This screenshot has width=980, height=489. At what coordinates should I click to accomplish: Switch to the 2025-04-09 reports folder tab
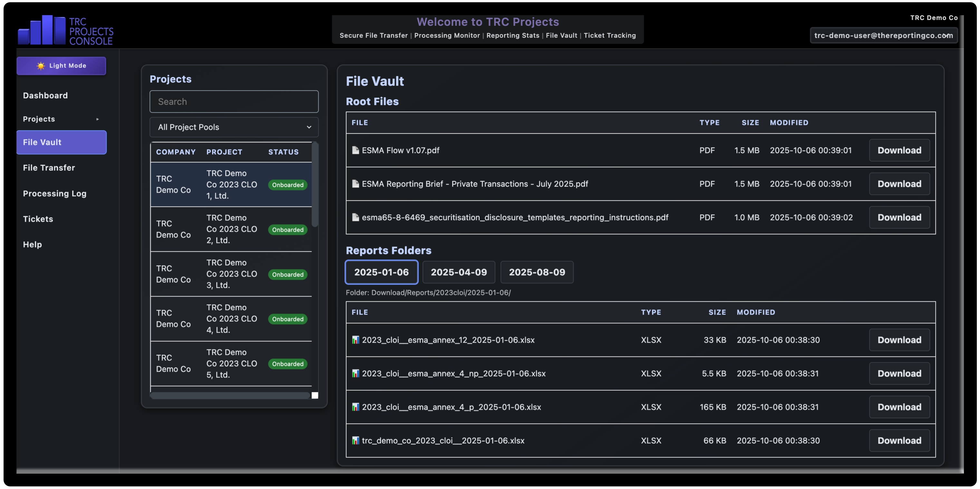[459, 272]
